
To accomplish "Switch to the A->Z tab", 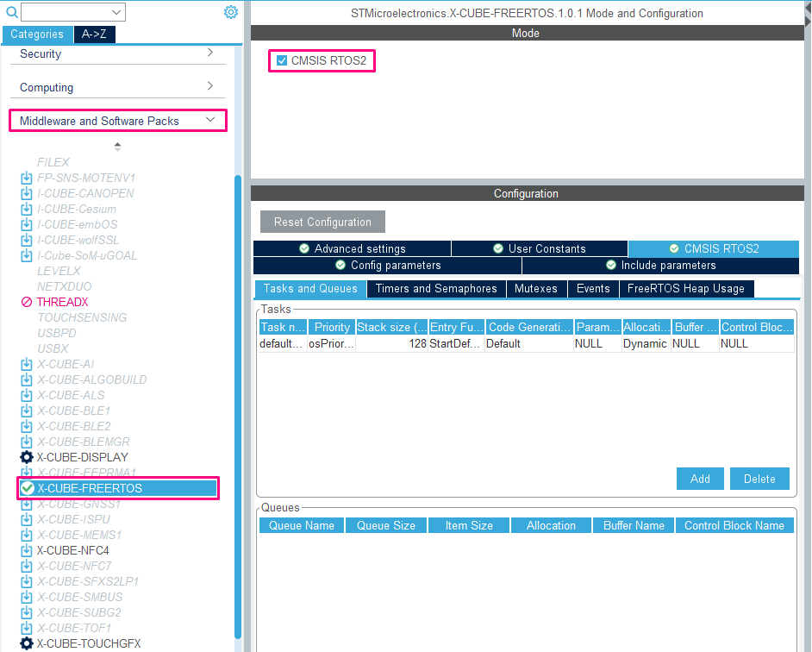I will click(94, 34).
